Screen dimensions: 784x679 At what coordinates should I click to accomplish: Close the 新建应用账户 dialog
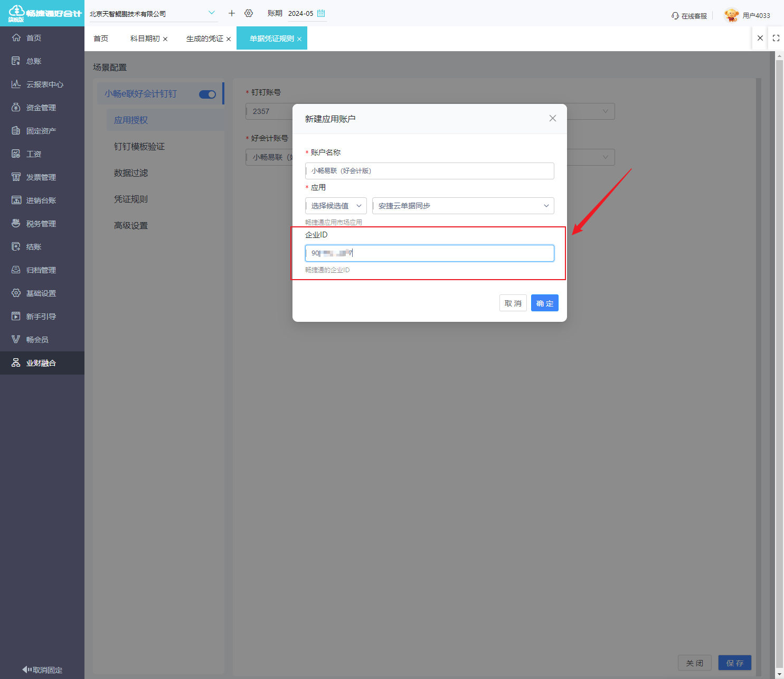[x=553, y=118]
